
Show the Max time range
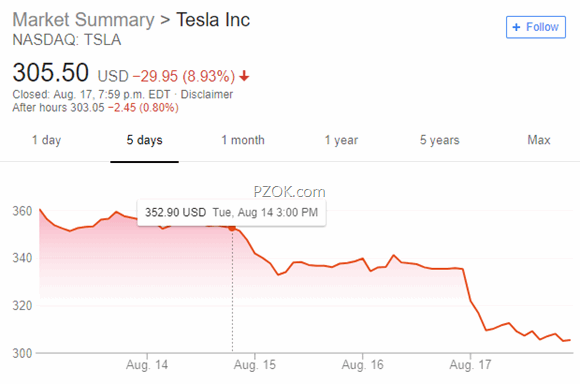[539, 140]
